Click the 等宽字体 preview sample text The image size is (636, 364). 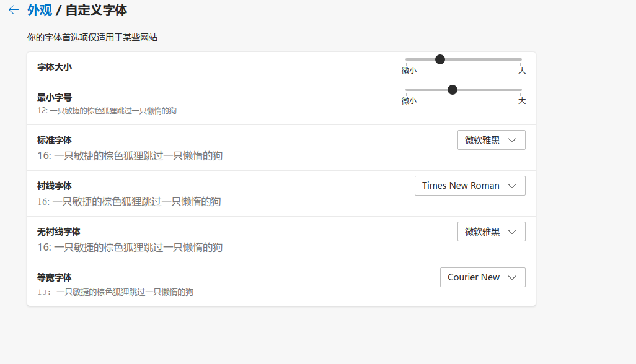pos(115,292)
